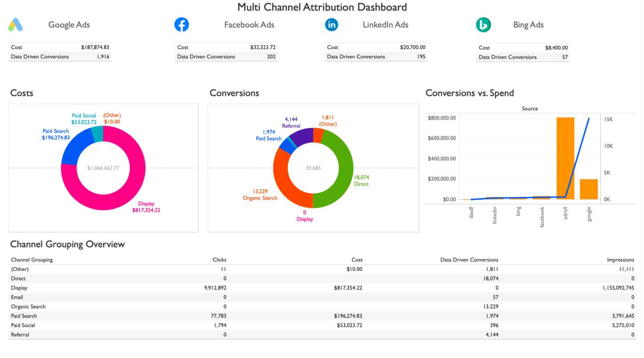Click the LinkedIn logo icon
Image resolution: width=644 pixels, height=358 pixels.
pyautogui.click(x=332, y=25)
